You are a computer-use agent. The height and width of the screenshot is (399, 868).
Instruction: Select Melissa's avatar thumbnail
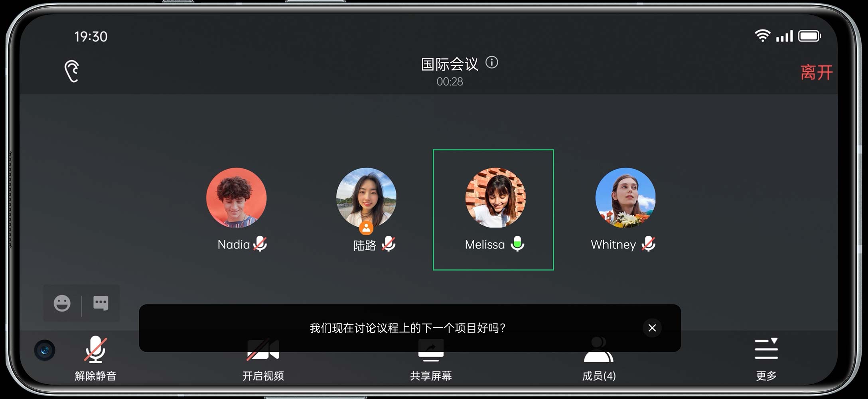coord(496,198)
